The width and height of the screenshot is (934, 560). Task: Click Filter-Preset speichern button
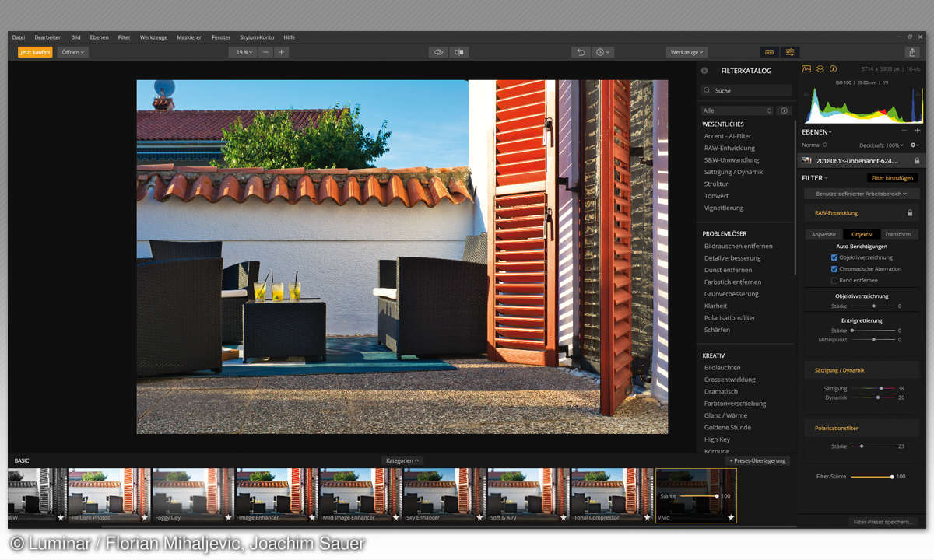[883, 522]
